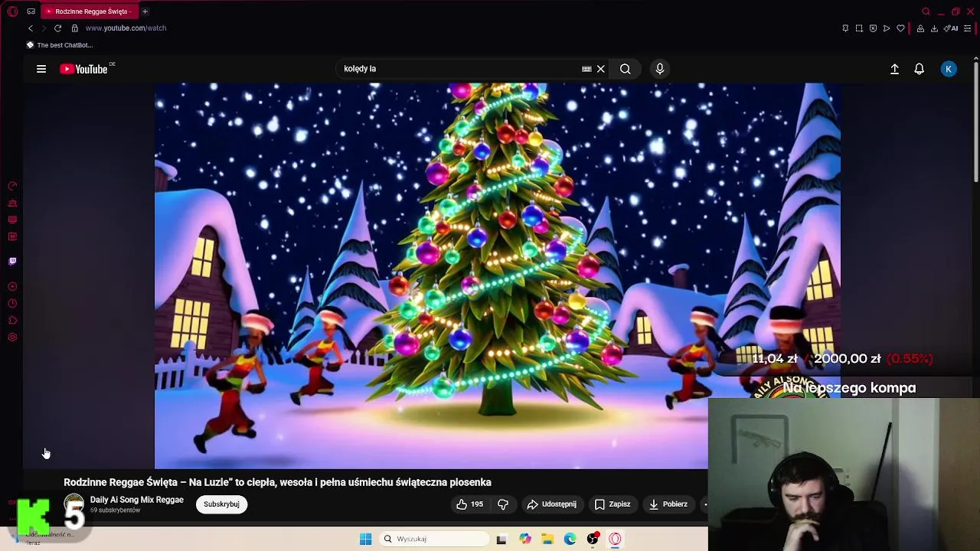Open the browser search tabs magnifier icon
The width and height of the screenshot is (980, 551).
926,11
